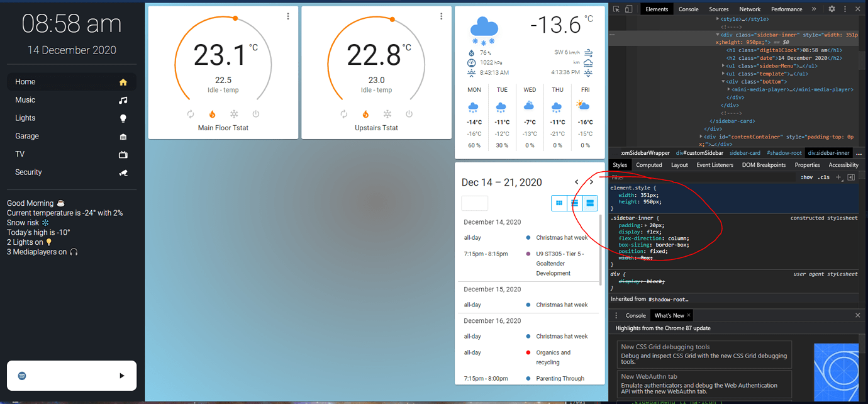Set Main Floor Tstat to cool mode

(234, 114)
